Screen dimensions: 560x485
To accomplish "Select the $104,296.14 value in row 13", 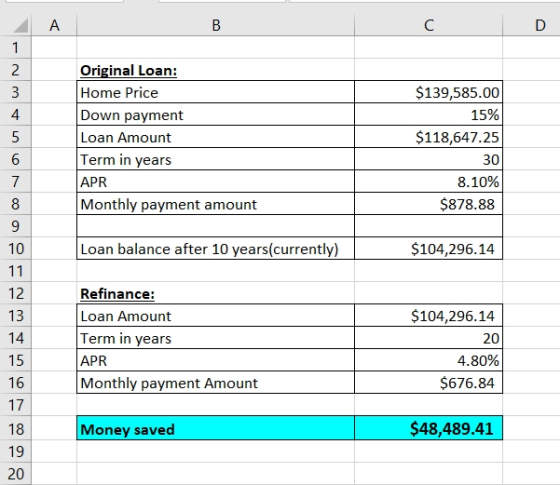I will (x=429, y=315).
